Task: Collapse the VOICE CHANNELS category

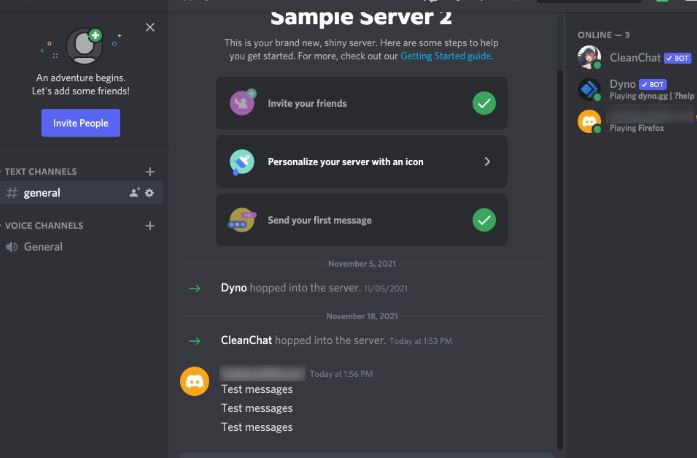Action: (x=44, y=225)
